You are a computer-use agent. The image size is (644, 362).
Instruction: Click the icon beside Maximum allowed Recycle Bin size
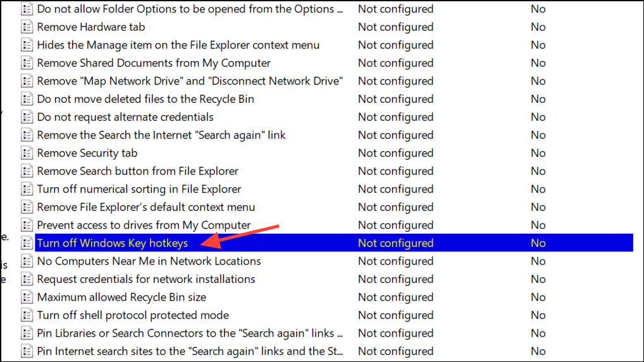(x=27, y=298)
